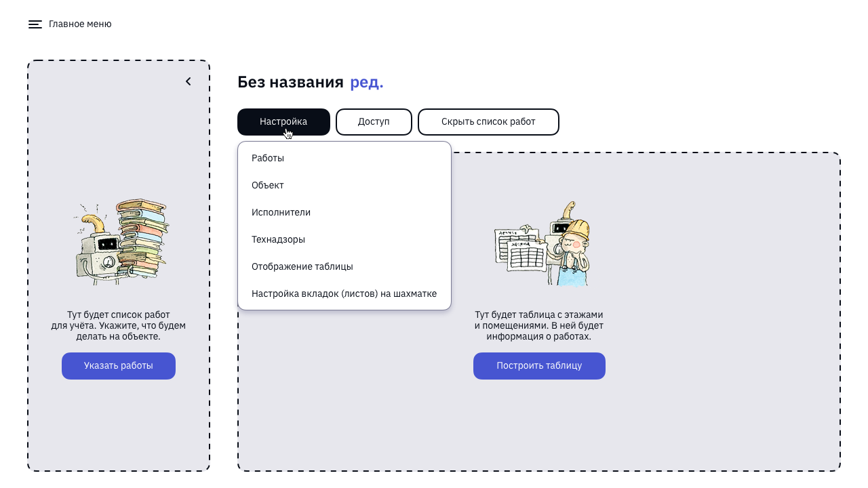The height and width of the screenshot is (488, 868).
Task: Open the Доступ button
Action: click(x=374, y=122)
